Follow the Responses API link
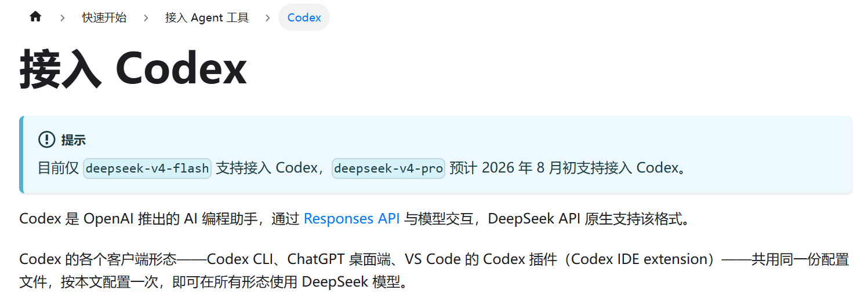This screenshot has height=297, width=868. coord(351,219)
